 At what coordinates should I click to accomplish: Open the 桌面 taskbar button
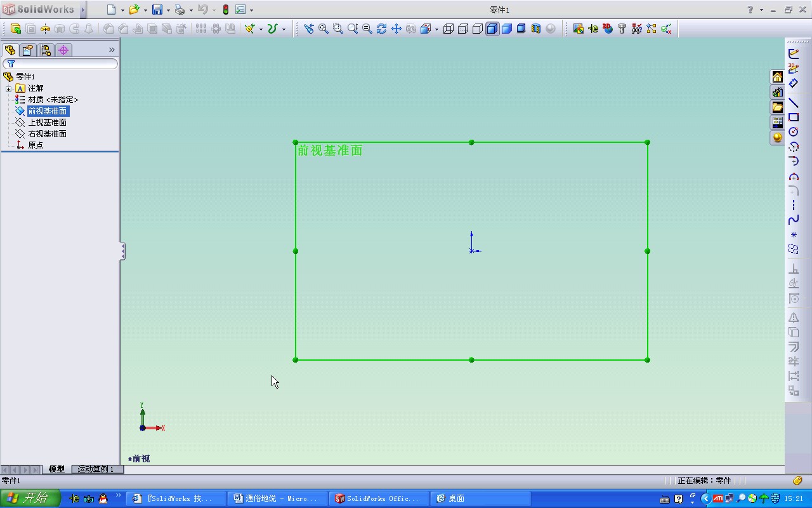pos(481,498)
